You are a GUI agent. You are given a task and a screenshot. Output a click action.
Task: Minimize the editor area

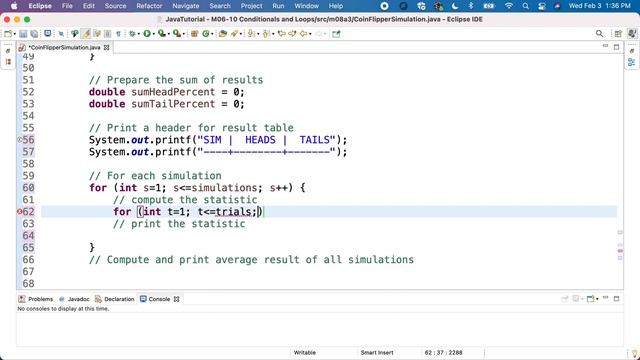pyautogui.click(x=605, y=47)
